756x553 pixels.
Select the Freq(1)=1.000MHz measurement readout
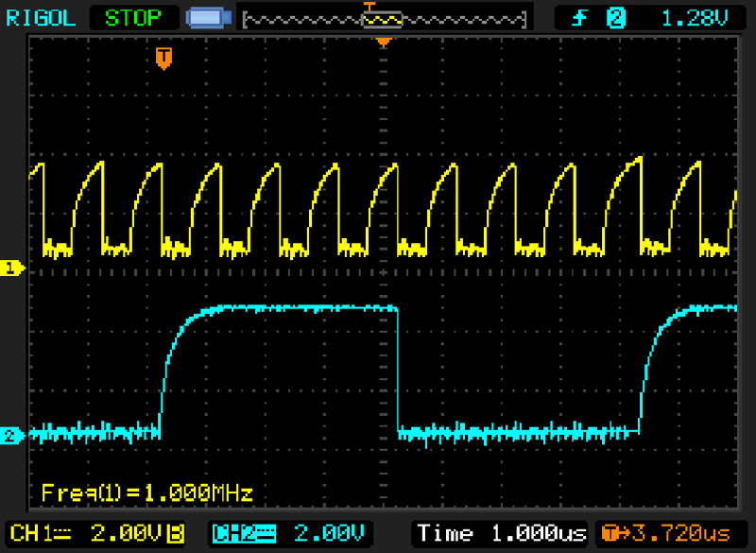(x=146, y=493)
